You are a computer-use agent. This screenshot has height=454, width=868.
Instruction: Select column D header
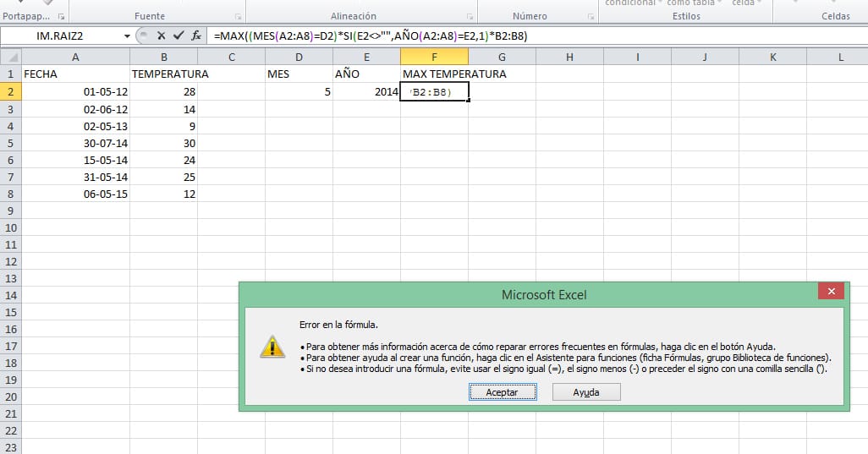tap(299, 57)
